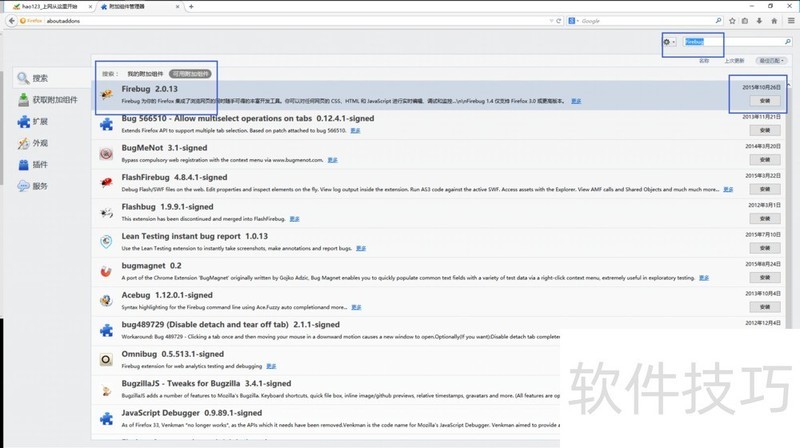
Task: Switch to the hao123 tab
Action: 49,7
